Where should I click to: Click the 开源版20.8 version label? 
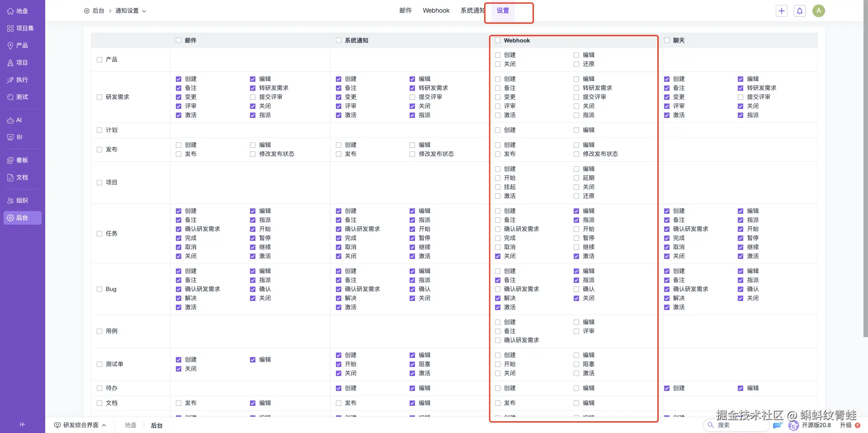point(816,425)
